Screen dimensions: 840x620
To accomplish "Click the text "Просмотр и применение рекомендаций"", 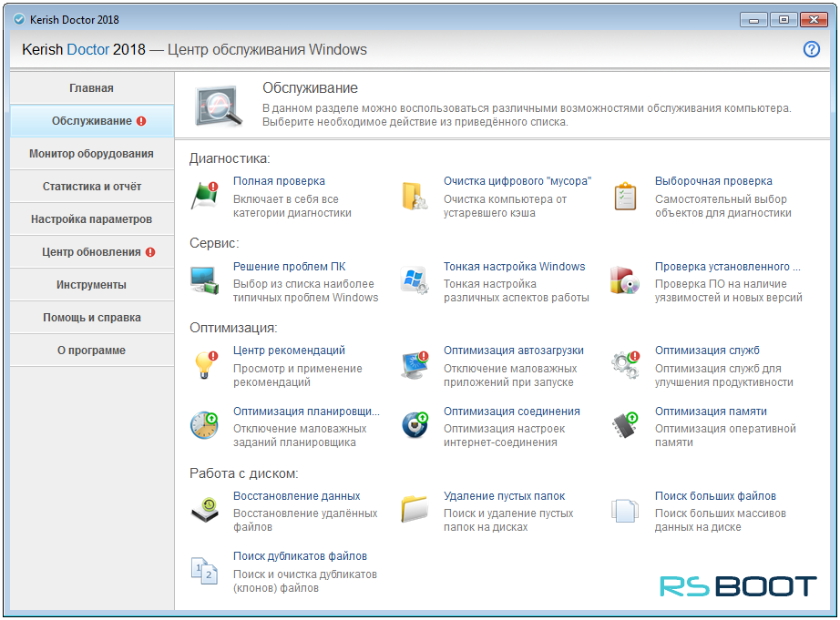I will point(297,375).
